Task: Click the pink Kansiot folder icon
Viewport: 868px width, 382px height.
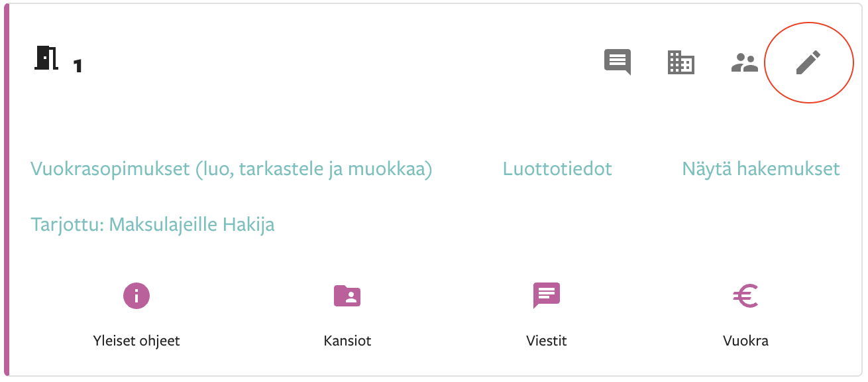Action: pos(347,296)
